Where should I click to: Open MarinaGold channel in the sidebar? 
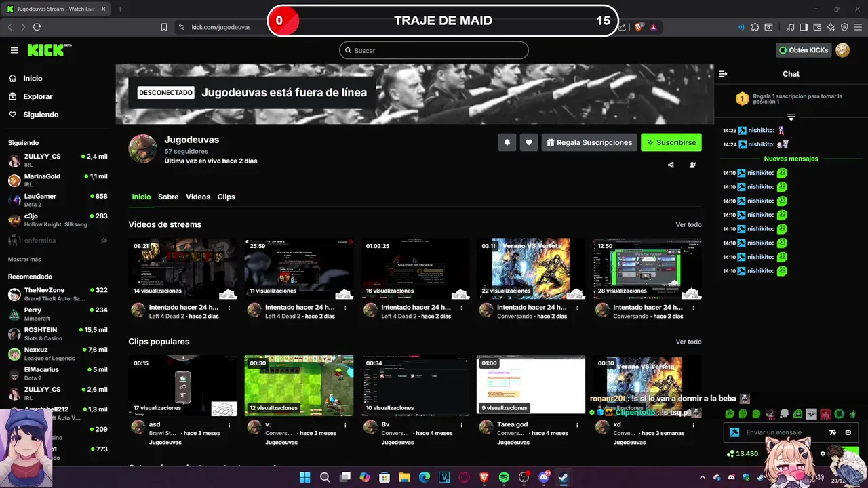(57, 180)
